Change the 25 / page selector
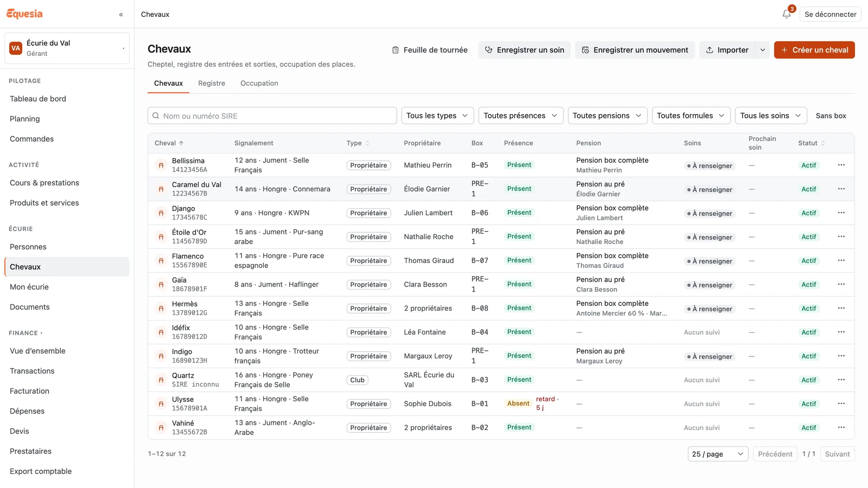 718,454
